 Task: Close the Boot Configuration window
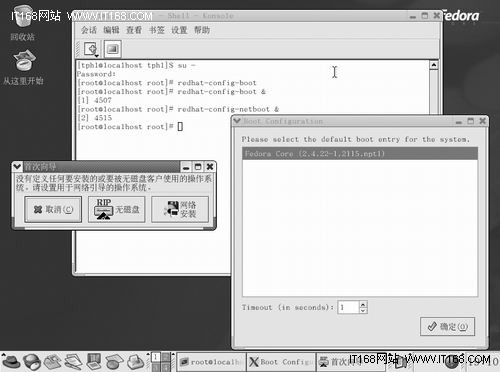click(x=482, y=121)
